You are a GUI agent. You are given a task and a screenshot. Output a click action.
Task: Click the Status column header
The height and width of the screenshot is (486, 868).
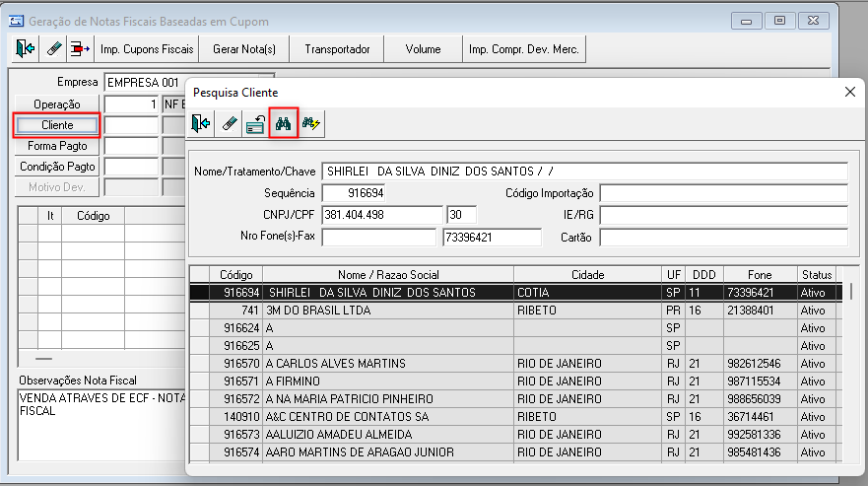pyautogui.click(x=817, y=274)
